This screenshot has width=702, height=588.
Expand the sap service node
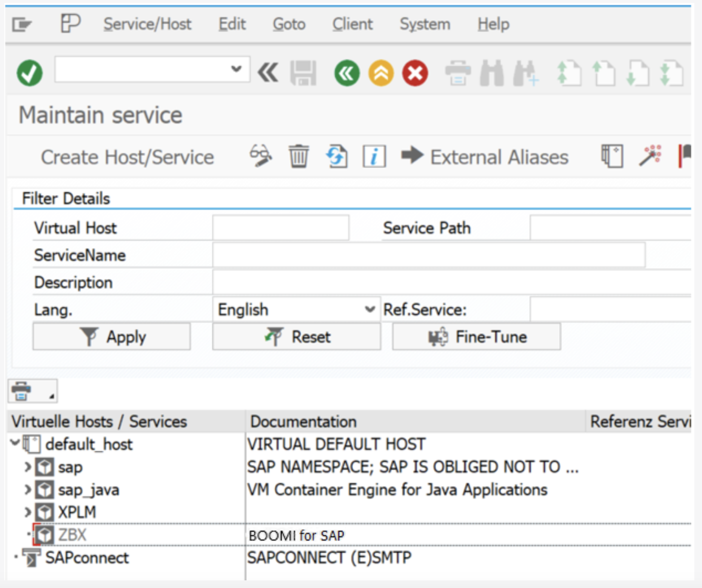[28, 467]
